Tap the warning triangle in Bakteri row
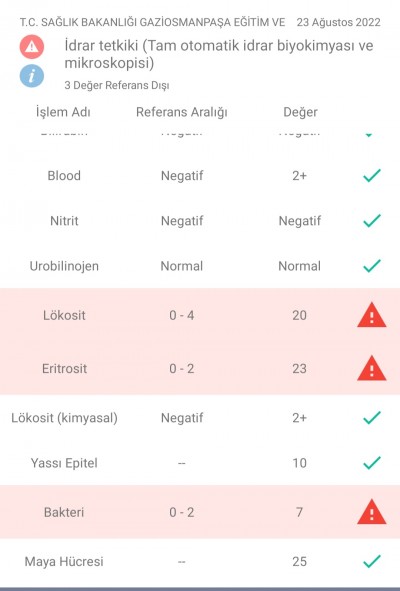400x591 pixels. pos(372,512)
